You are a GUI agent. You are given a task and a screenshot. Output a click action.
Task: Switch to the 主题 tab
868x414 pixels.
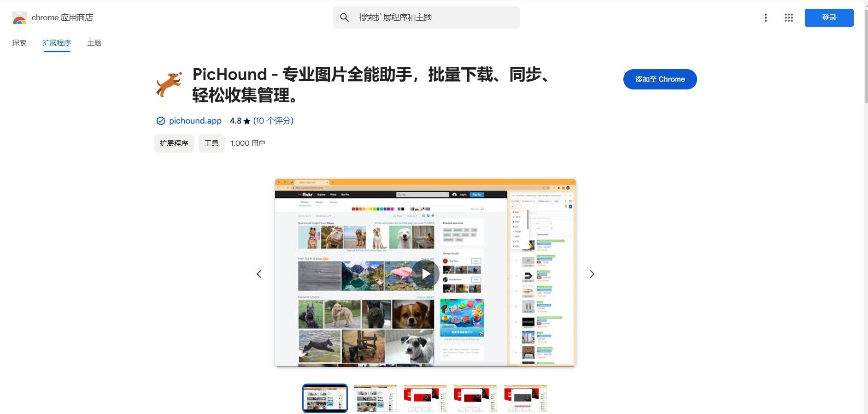click(x=94, y=43)
